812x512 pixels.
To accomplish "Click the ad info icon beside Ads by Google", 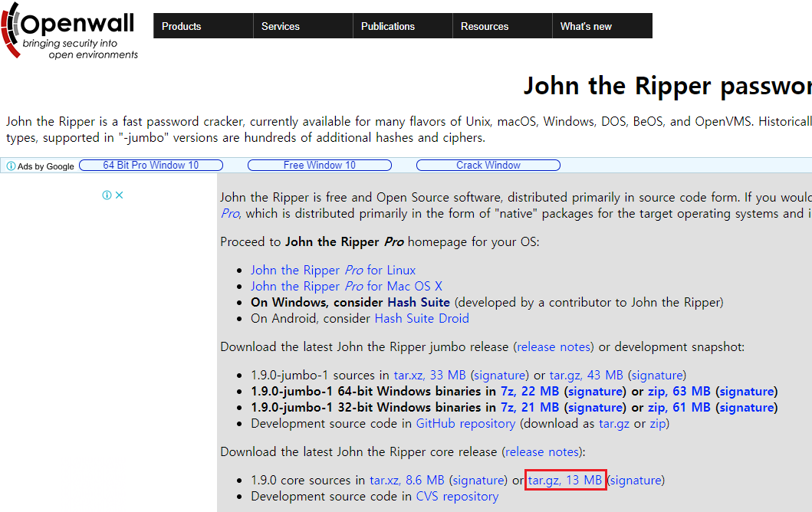I will pos(11,166).
